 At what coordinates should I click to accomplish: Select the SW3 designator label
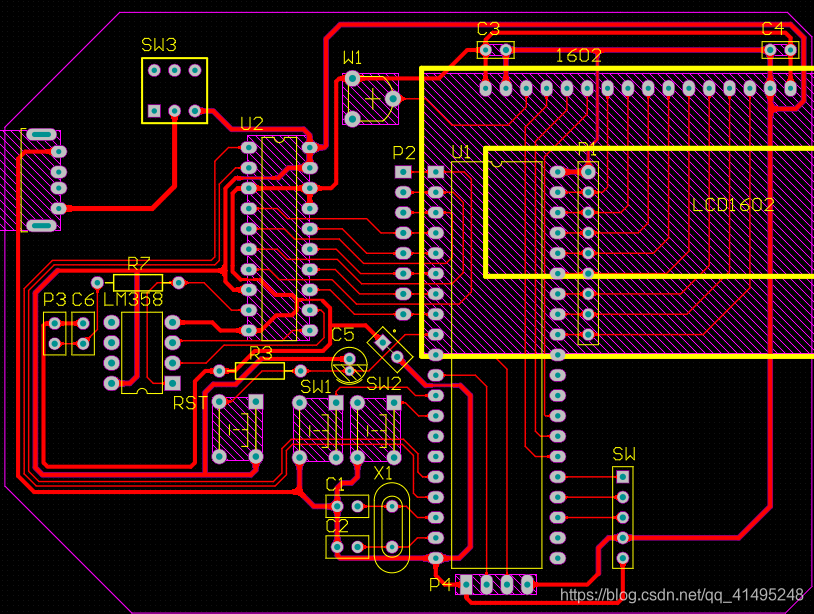tap(159, 45)
